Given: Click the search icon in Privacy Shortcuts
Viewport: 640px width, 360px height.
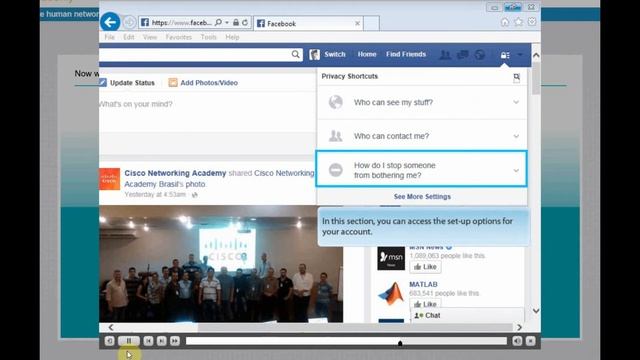Looking at the screenshot, I should click(516, 77).
